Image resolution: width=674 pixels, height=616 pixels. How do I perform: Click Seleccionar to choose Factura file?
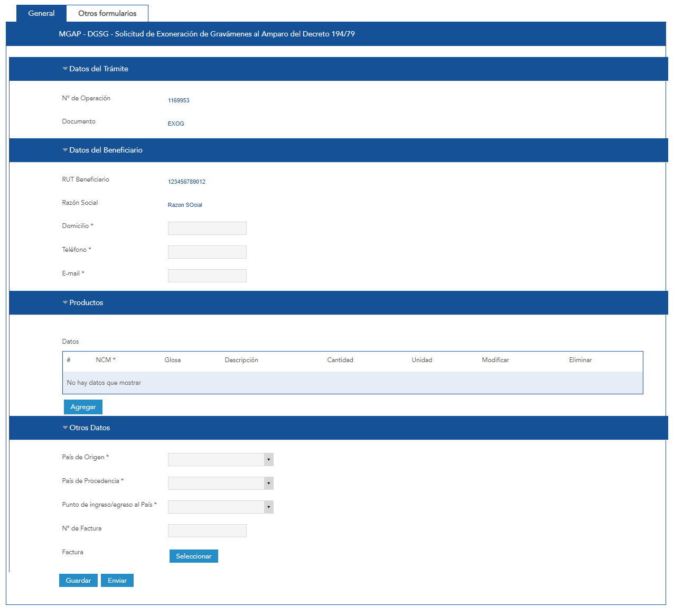[x=193, y=556]
